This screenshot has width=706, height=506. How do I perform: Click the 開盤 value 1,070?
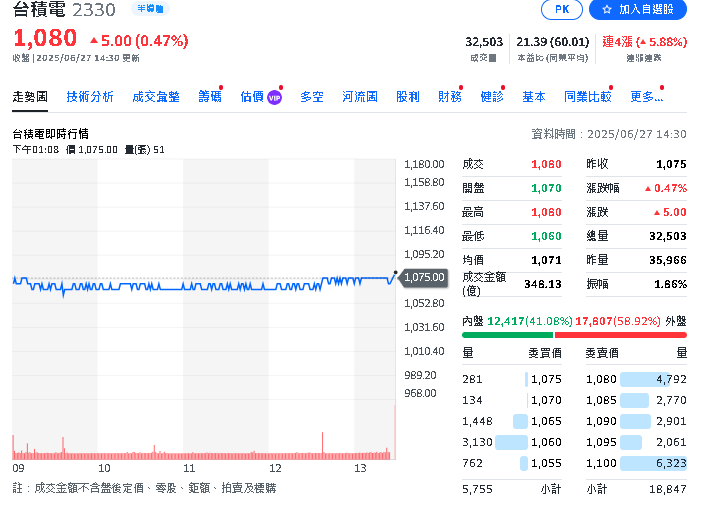coord(546,188)
